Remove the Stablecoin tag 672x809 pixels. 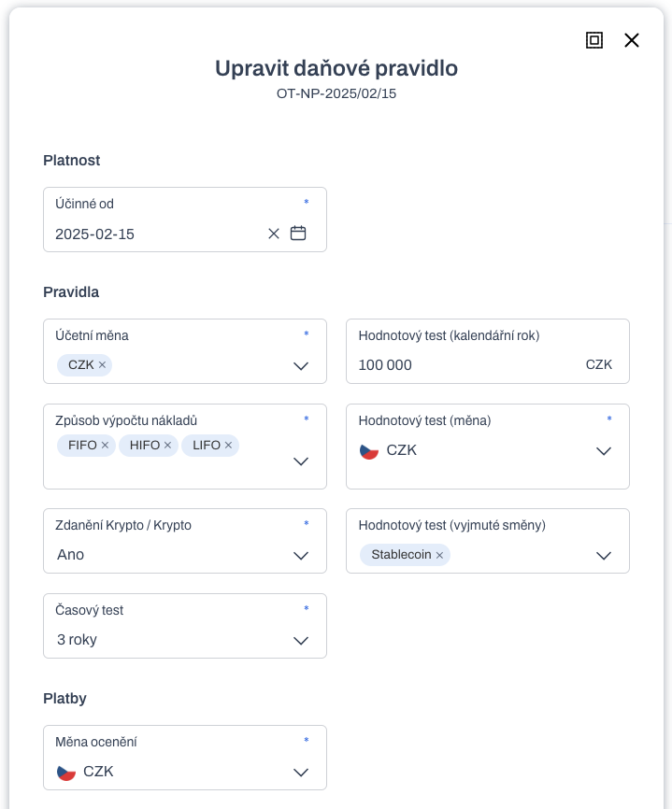439,555
